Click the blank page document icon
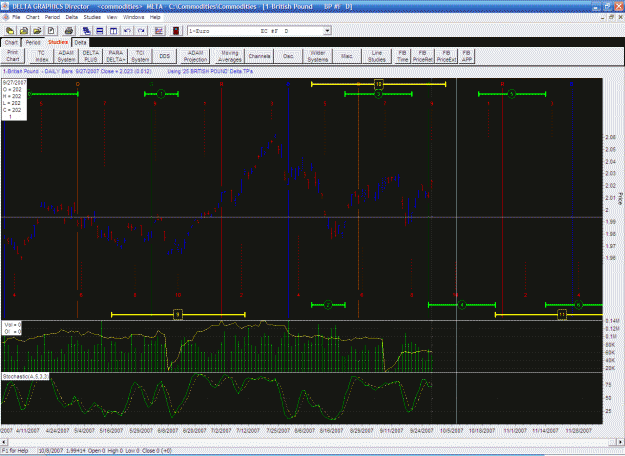Image resolution: width=625 pixels, height=456 pixels. tap(51, 31)
